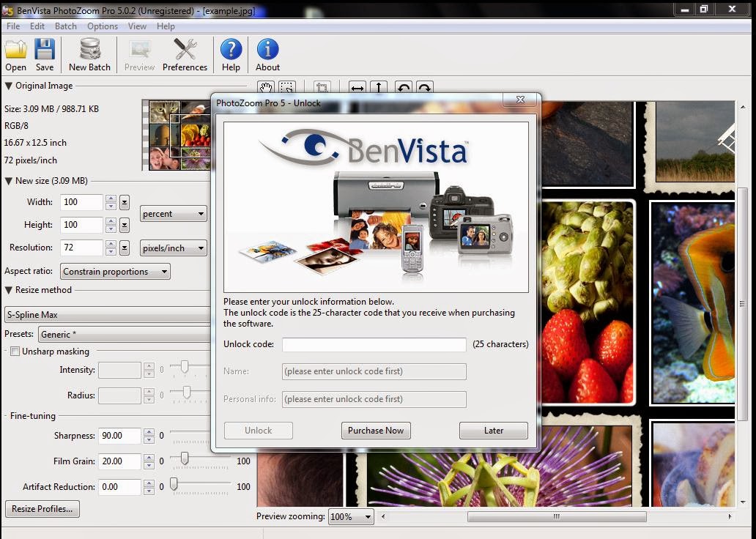756x539 pixels.
Task: Click the original image thumbnail preview
Action: click(177, 135)
